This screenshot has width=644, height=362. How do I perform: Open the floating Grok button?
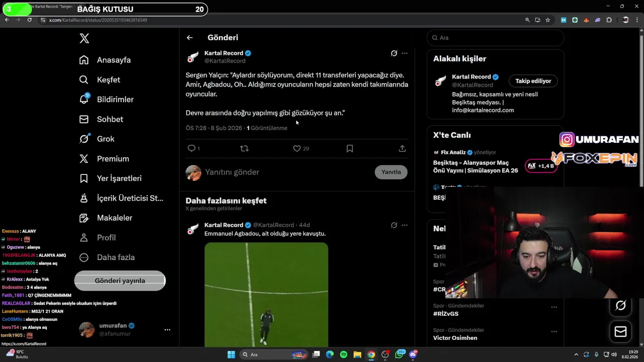click(x=620, y=306)
